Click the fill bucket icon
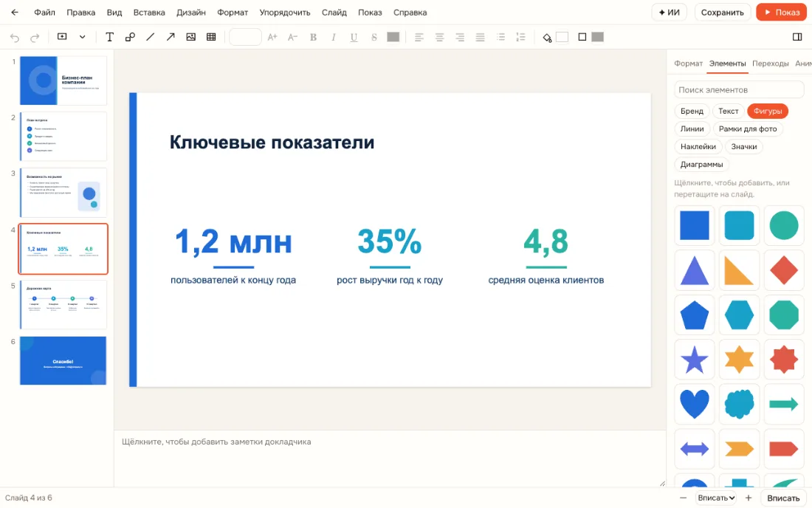The height and width of the screenshot is (508, 812). tap(547, 37)
